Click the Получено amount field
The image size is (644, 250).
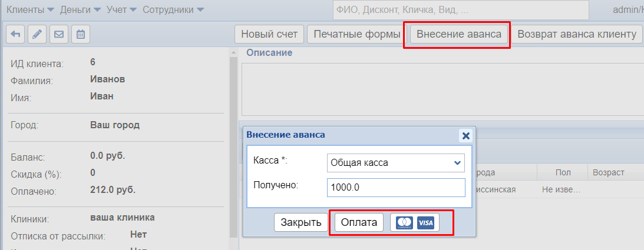coord(395,187)
